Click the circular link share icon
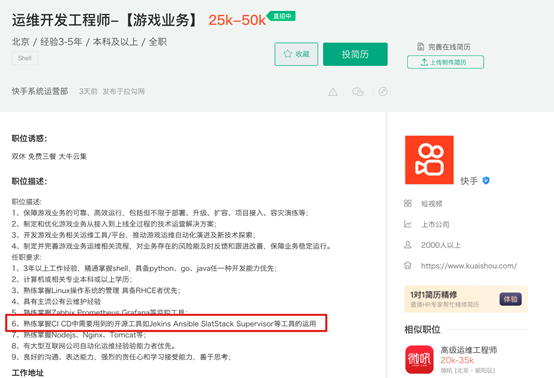Screen dimensions: 554x378 383,91
